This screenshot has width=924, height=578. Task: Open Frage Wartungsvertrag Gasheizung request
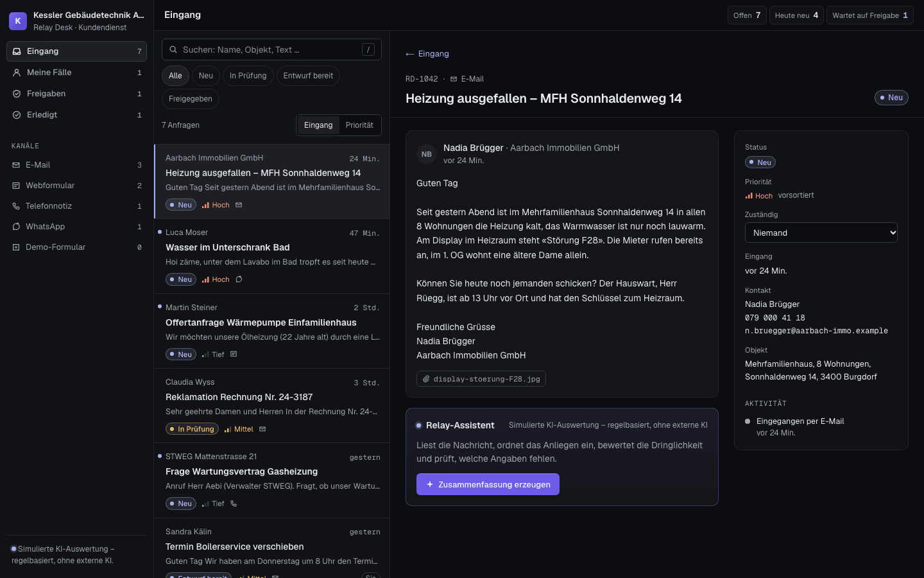(272, 480)
